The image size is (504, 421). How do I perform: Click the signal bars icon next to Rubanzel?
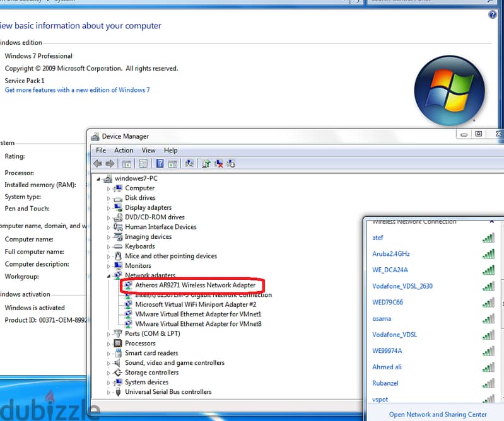488,383
